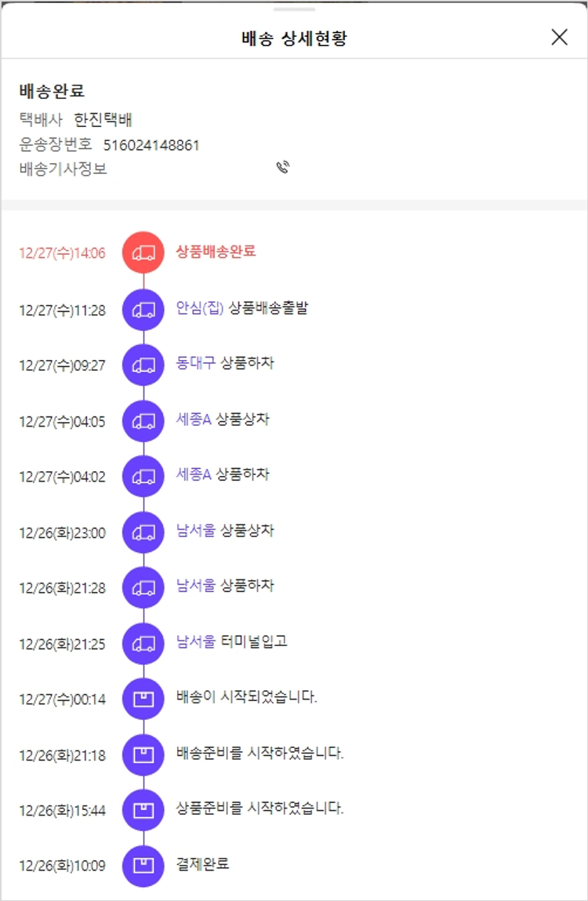This screenshot has height=901, width=588.
Task: Click truck icon next to 안심(집) 상품배송출발
Action: (x=143, y=310)
